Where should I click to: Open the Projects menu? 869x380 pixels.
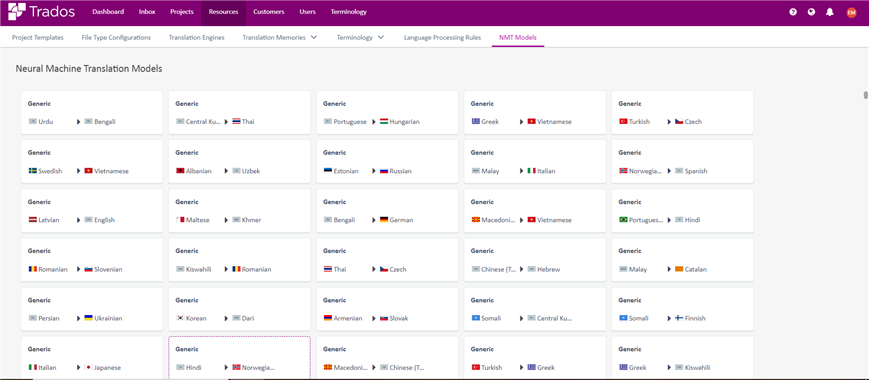tap(182, 12)
